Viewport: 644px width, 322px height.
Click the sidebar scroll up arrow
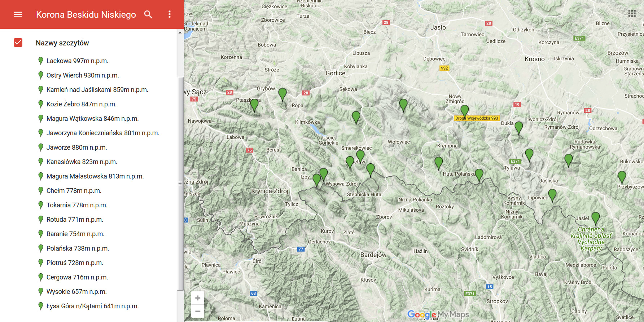point(180,33)
